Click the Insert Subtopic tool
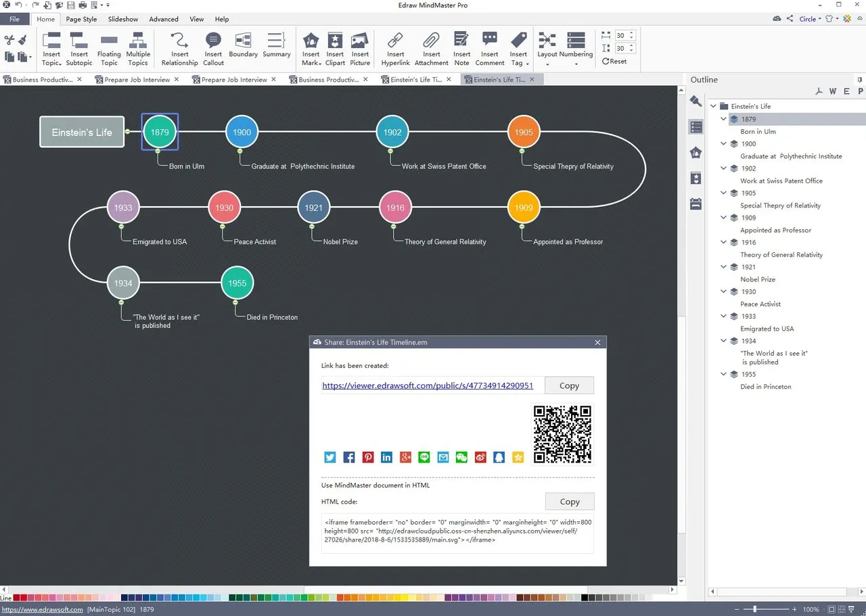 click(79, 49)
